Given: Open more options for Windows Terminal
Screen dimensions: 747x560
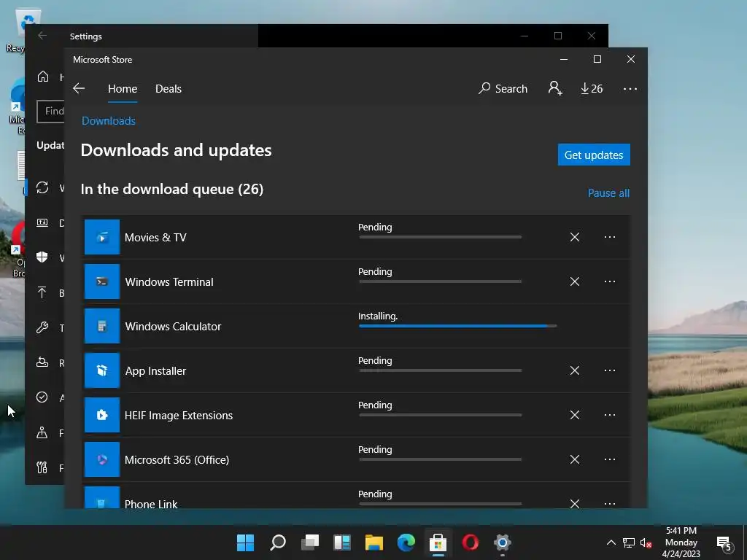Looking at the screenshot, I should [x=610, y=281].
